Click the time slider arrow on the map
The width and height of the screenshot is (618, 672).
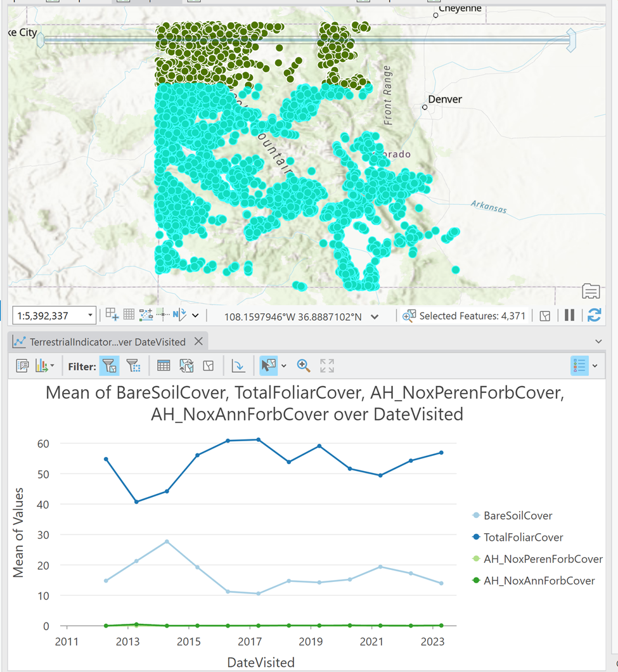570,41
